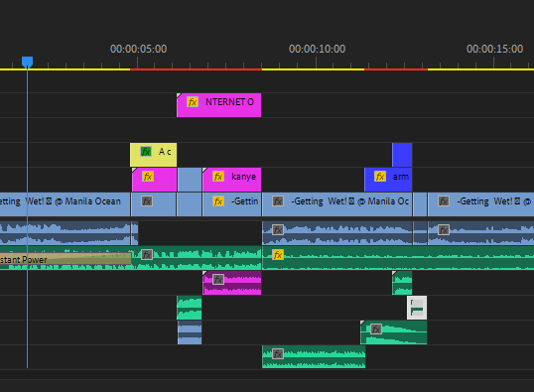The image size is (534, 392).
Task: Click the second red render bar segment near 00:00:10:00
Action: click(396, 69)
